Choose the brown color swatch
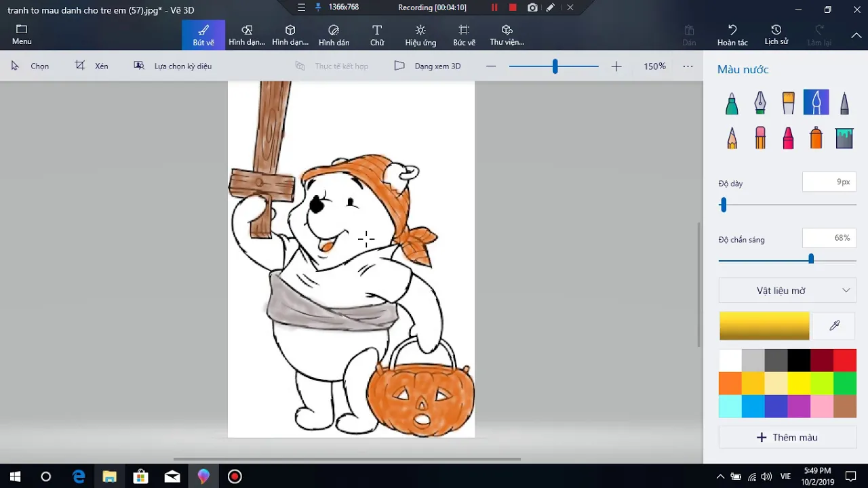This screenshot has height=488, width=868. (x=845, y=407)
